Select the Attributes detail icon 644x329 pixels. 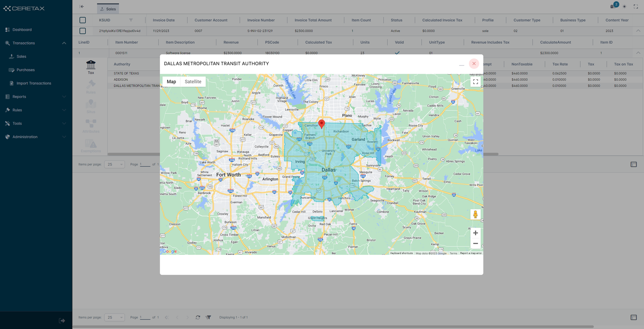(x=91, y=126)
